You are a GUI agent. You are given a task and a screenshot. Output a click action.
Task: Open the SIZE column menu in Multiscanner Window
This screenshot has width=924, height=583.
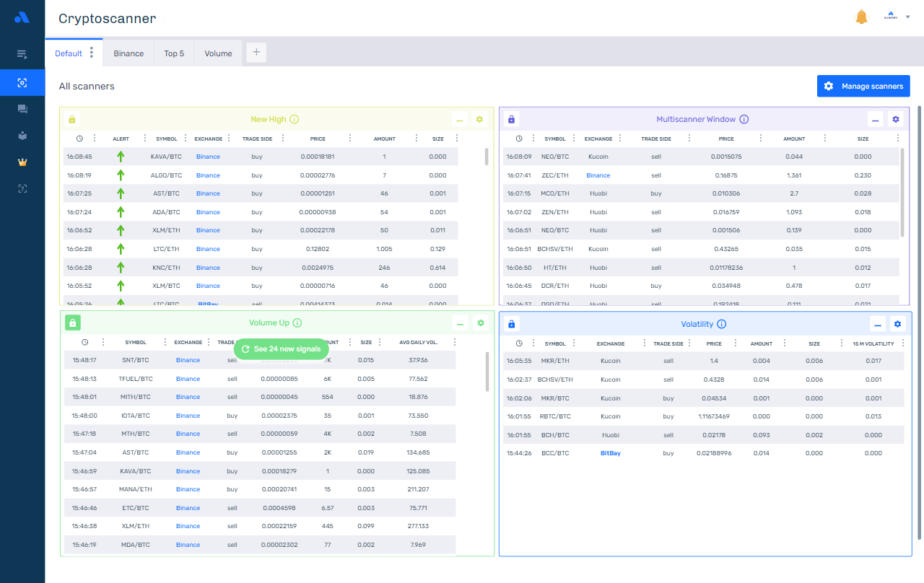(x=898, y=139)
